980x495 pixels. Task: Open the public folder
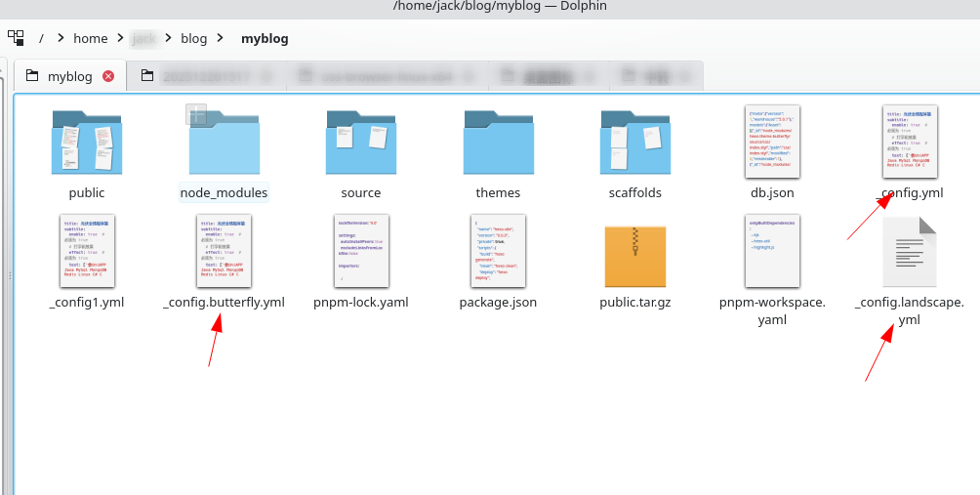pos(86,143)
